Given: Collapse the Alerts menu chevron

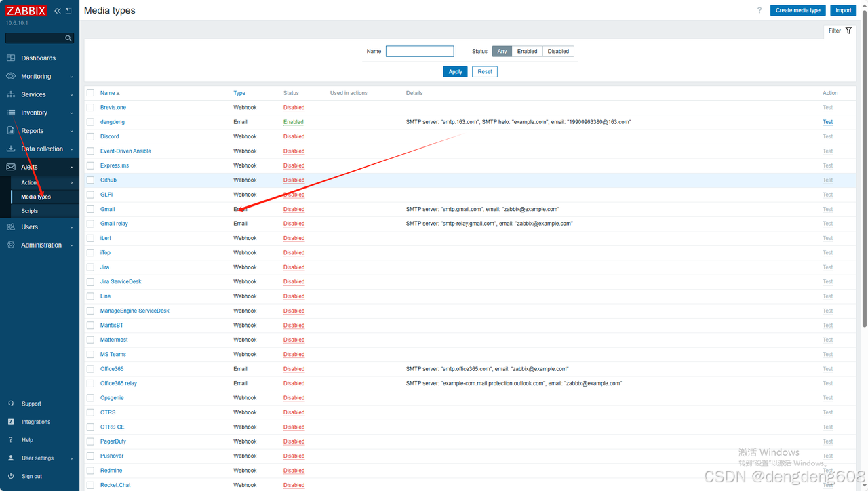Looking at the screenshot, I should (x=72, y=167).
